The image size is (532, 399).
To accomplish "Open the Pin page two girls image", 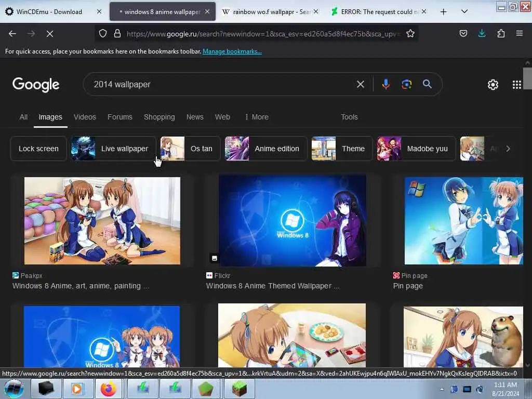I will (x=463, y=220).
